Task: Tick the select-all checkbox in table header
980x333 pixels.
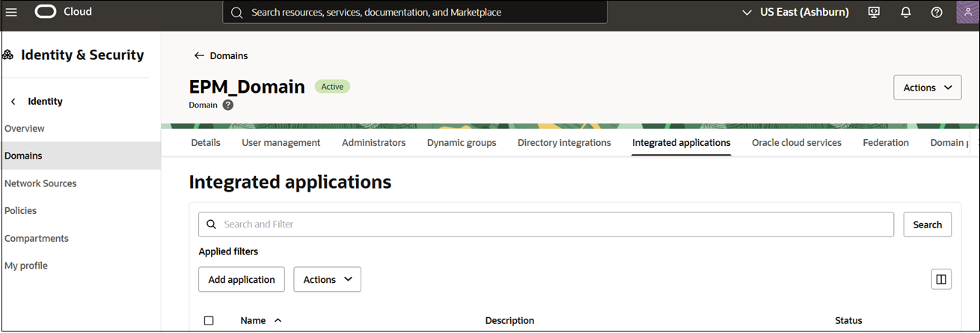Action: [x=209, y=320]
